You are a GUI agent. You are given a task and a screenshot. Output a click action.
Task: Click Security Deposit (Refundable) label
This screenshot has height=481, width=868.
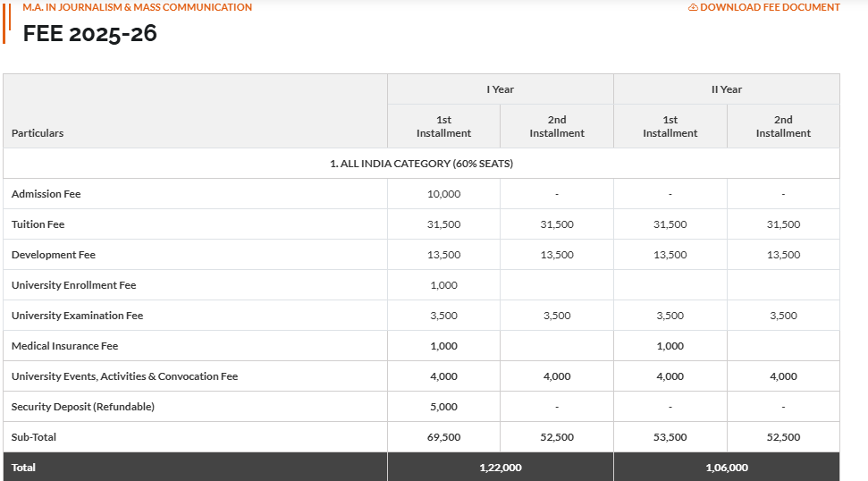click(x=83, y=407)
